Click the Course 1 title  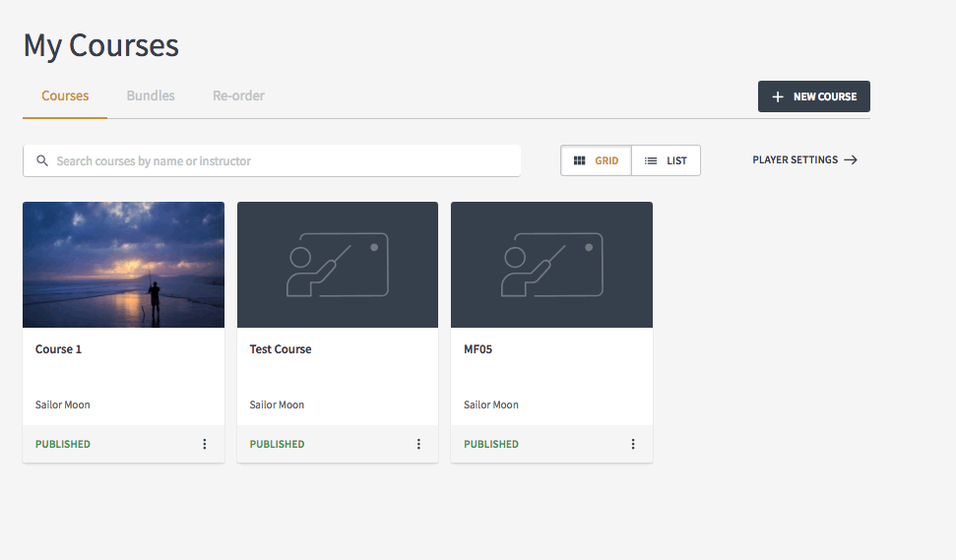pyautogui.click(x=58, y=349)
